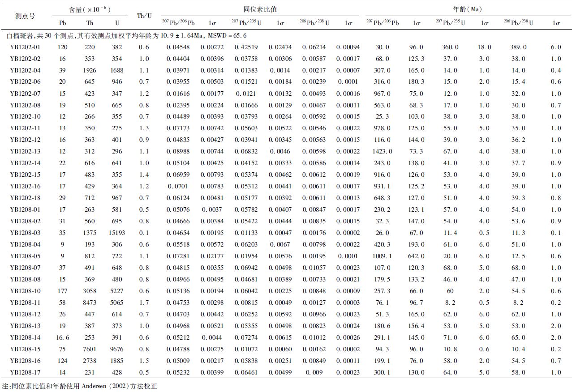
Task: Click the U value 15193
Action: click(x=117, y=233)
